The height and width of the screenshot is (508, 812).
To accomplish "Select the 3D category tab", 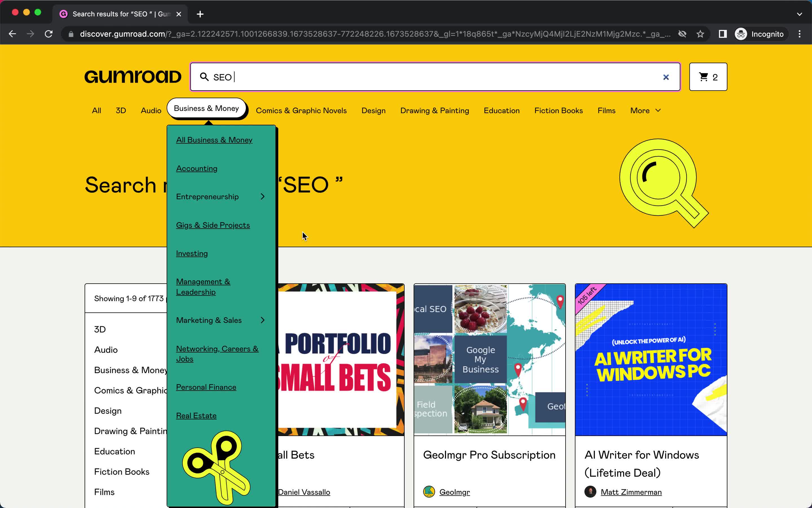I will tap(121, 111).
